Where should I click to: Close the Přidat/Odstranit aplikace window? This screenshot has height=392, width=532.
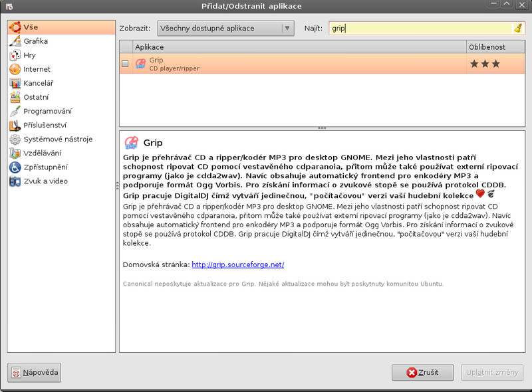coord(521,5)
